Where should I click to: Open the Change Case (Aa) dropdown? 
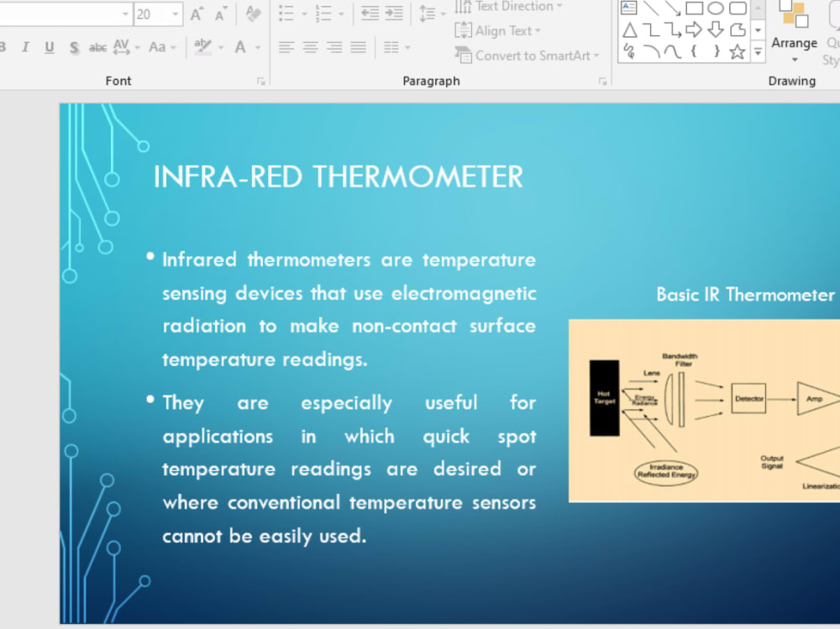click(162, 47)
